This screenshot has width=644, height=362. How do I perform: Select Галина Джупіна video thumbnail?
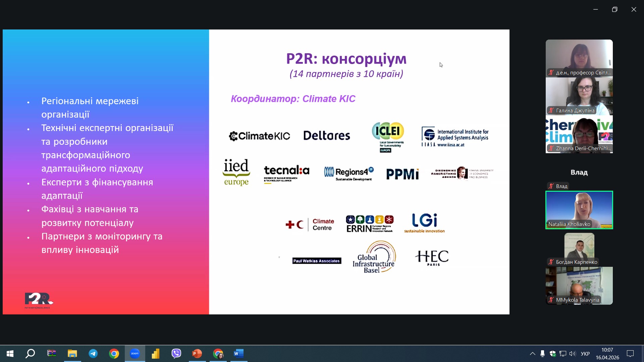coord(579,96)
